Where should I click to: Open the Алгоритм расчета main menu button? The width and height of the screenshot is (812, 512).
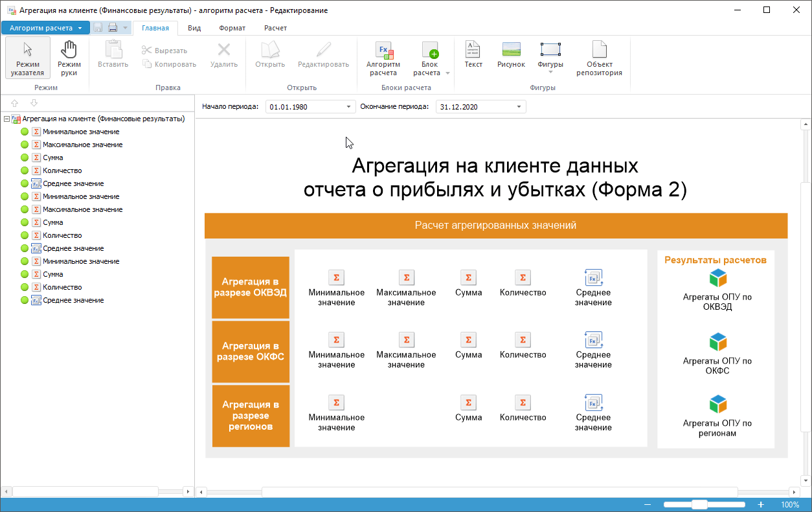pyautogui.click(x=45, y=28)
